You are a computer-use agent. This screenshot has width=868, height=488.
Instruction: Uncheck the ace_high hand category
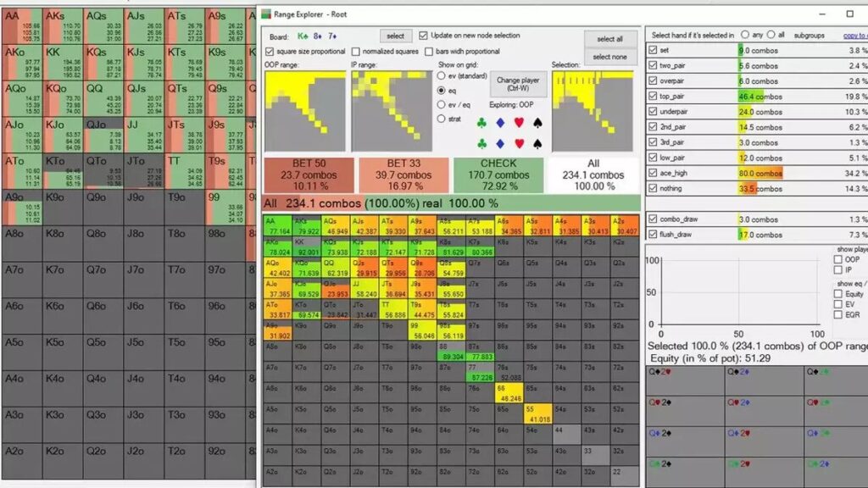pos(654,173)
